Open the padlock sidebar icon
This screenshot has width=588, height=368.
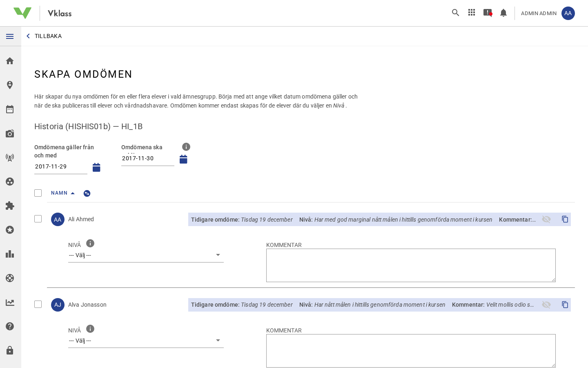[10, 350]
